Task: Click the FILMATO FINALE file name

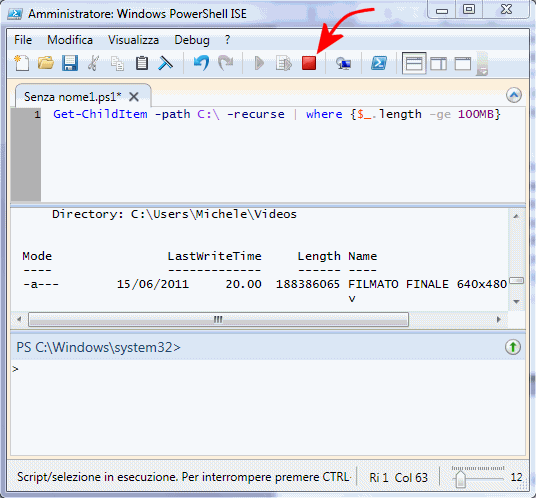Action: click(x=427, y=284)
